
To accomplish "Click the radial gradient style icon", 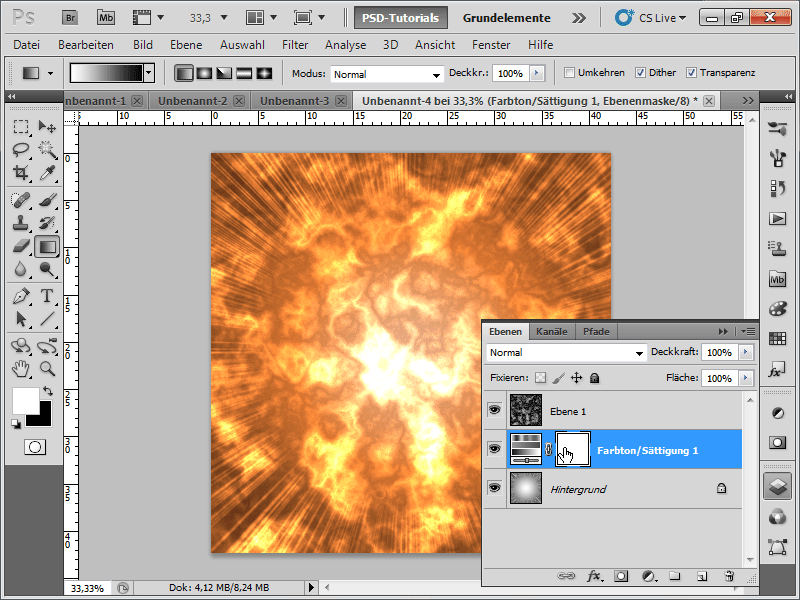I will (x=204, y=73).
